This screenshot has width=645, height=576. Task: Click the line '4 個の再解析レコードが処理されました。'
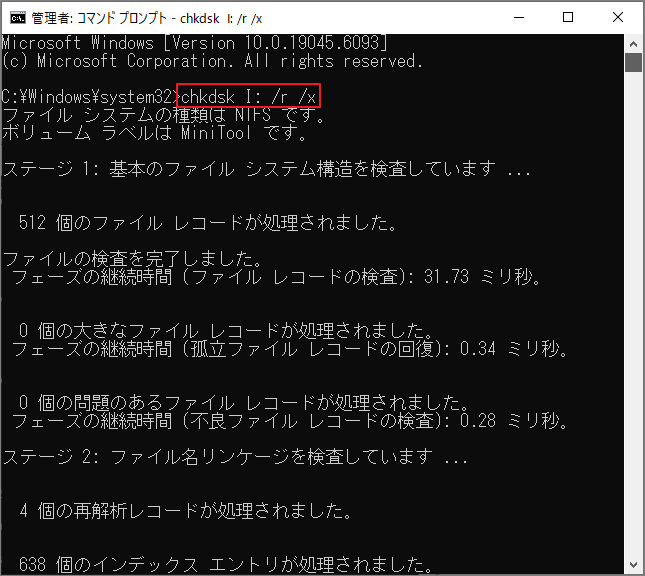coord(186,511)
